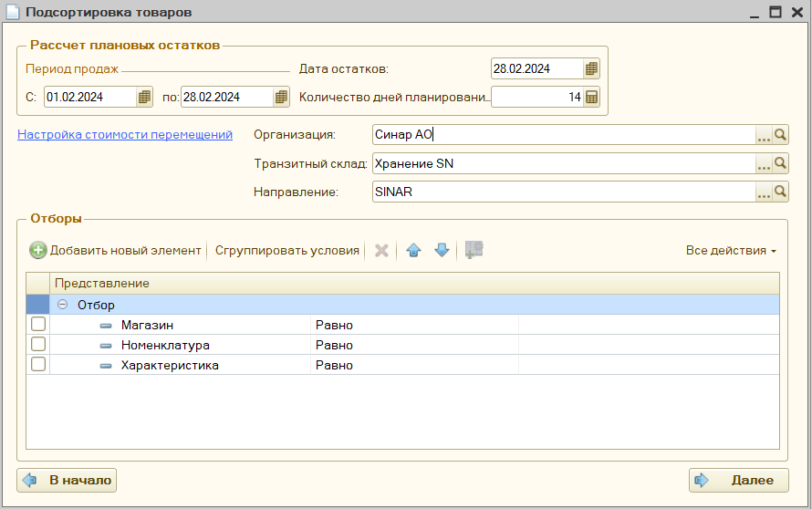The height and width of the screenshot is (509, 812).
Task: Click Сгруппировать условия in the toolbar
Action: click(286, 250)
